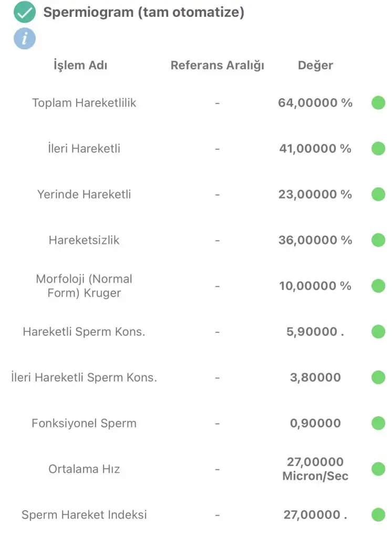This screenshot has height=538, width=392.
Task: Tap the Morfoloji (Normal Form) Kruger label
Action: pyautogui.click(x=84, y=286)
